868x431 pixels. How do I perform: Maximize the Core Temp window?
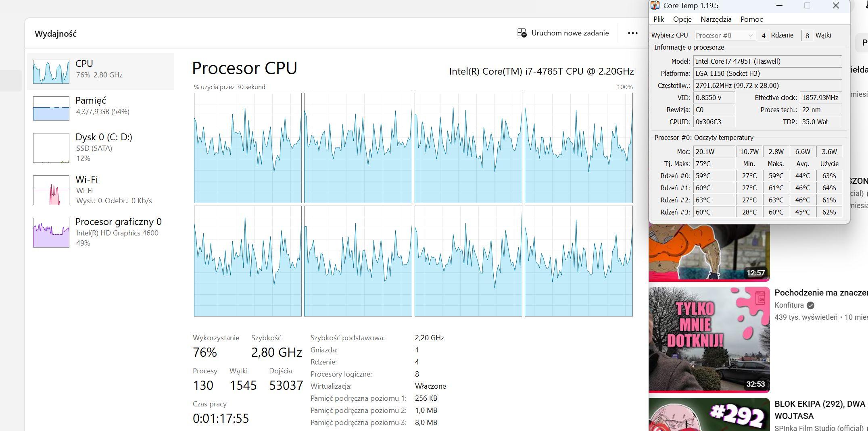pyautogui.click(x=807, y=6)
